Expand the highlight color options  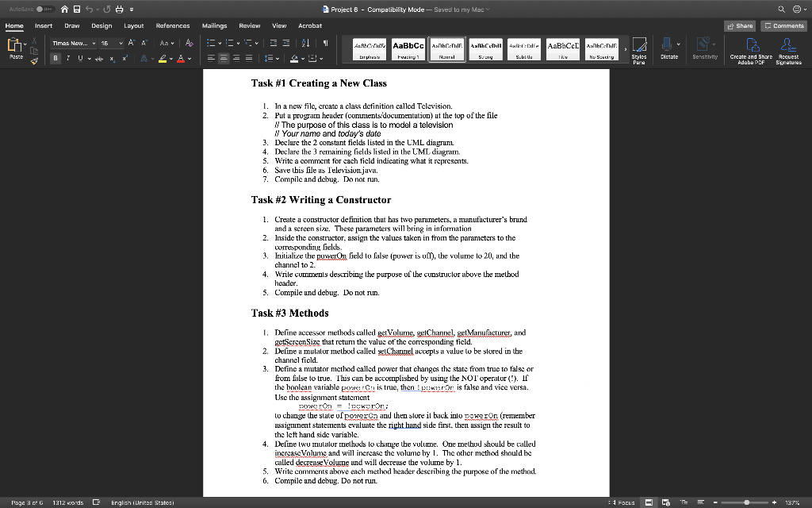tap(170, 58)
